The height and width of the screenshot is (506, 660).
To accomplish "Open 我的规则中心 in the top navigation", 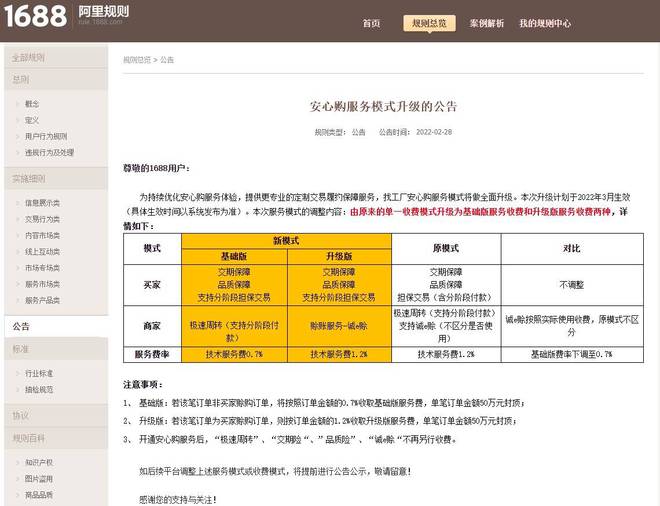I will (x=545, y=23).
